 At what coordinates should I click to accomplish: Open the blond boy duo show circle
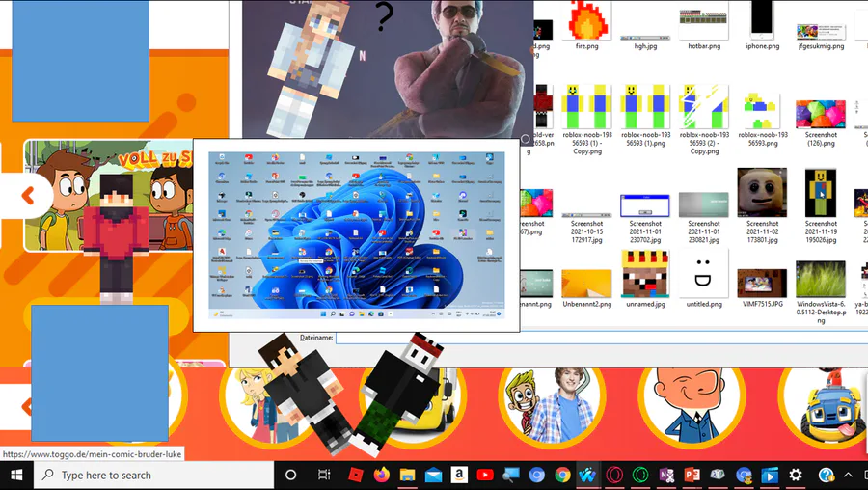pos(551,406)
